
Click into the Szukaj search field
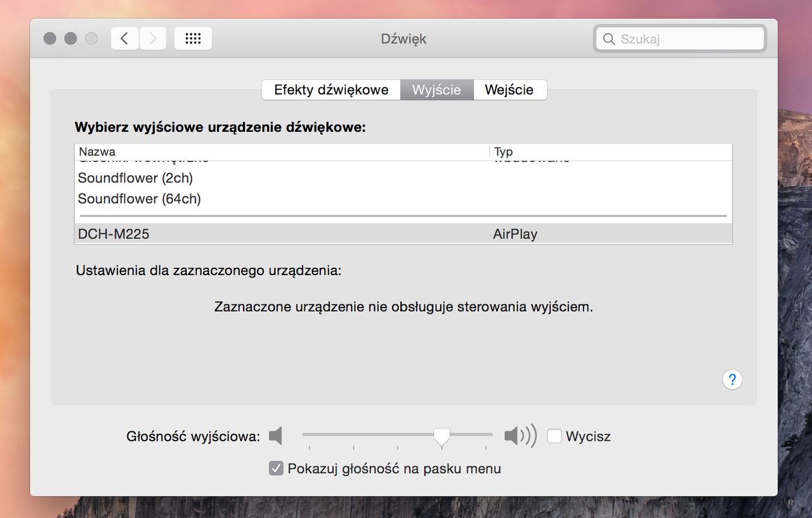tap(681, 39)
